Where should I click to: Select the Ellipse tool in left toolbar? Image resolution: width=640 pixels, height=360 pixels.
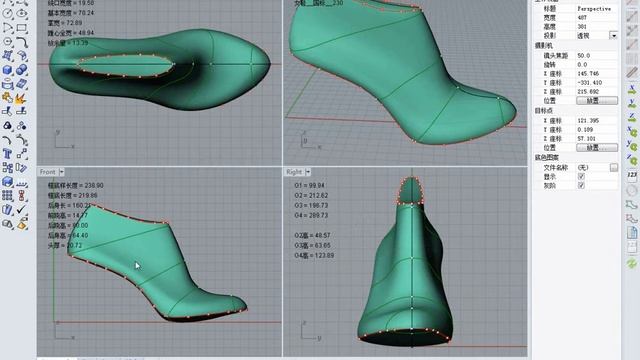(22, 13)
